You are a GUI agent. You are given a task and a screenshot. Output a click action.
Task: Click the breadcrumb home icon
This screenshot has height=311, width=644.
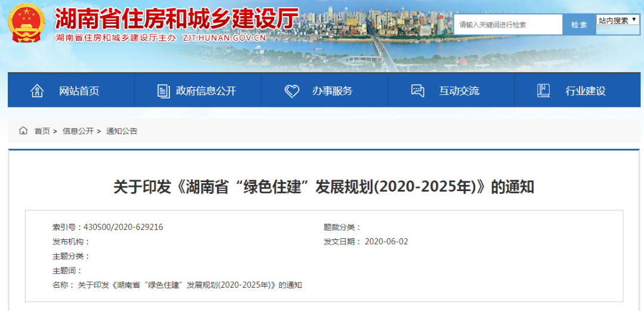[x=23, y=131]
